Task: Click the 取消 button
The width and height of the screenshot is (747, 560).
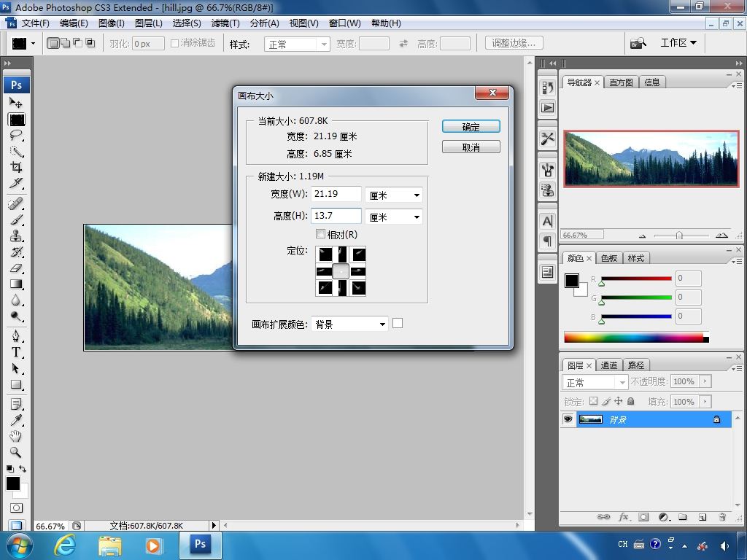Action: click(x=471, y=147)
